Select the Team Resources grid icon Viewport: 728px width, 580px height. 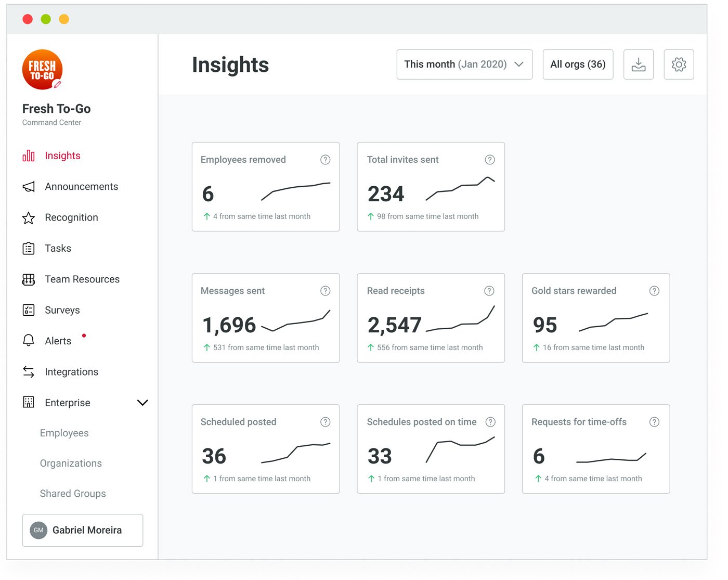pos(28,279)
